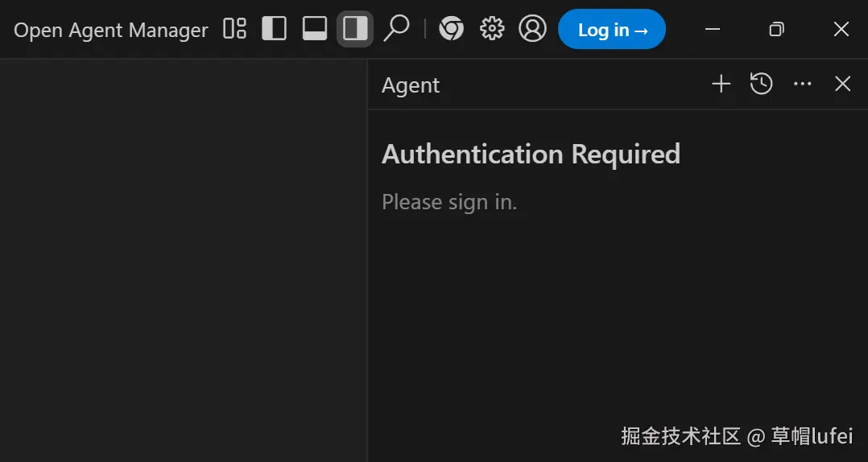The image size is (868, 462).
Task: Toggle the right-side Agent panel
Action: click(x=355, y=29)
